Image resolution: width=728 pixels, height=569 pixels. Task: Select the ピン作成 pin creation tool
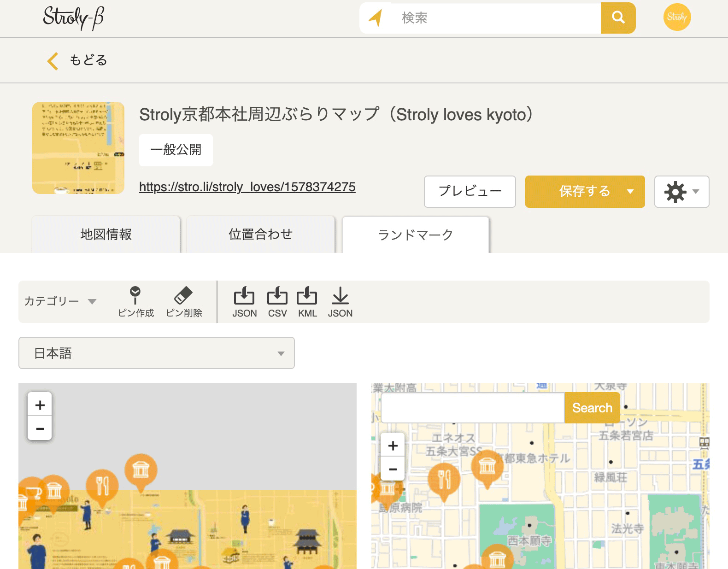[x=135, y=301]
